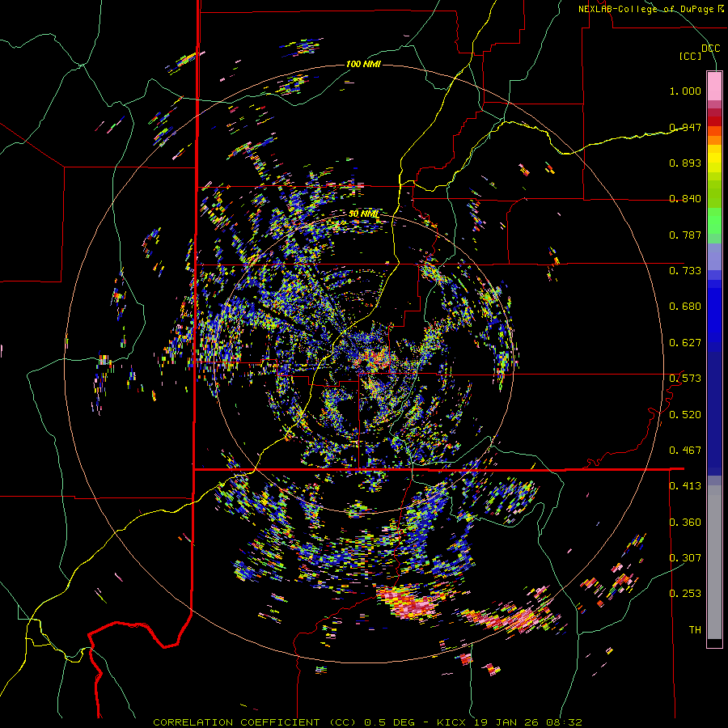This screenshot has height=728, width=728.
Task: Select the 0.467 scale value
Action: click(685, 451)
